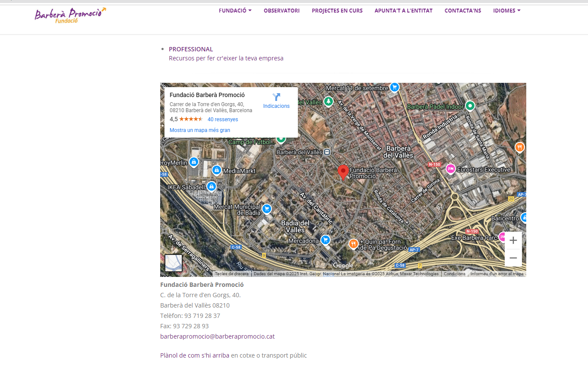Image resolution: width=588 pixels, height=377 pixels.
Task: Click the Mostra un mapa més gran link
Action: [x=199, y=130]
